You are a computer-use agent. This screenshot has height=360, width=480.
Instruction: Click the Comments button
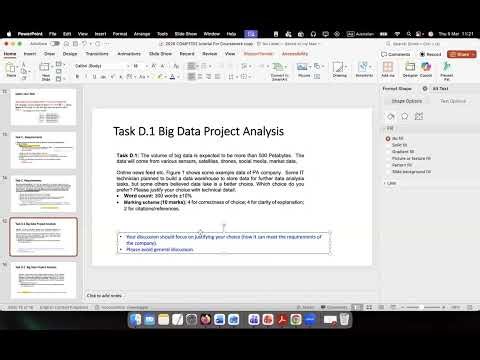click(x=396, y=54)
